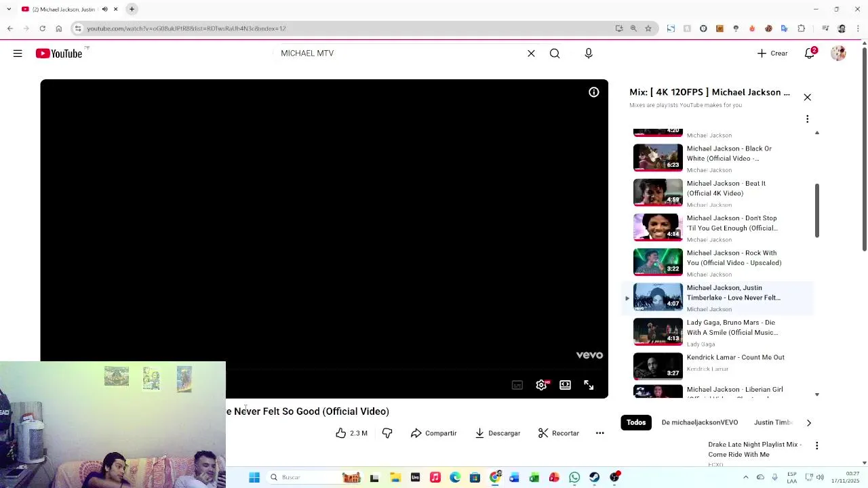This screenshot has width=868, height=488.
Task: Install app icon in address bar
Action: (619, 28)
